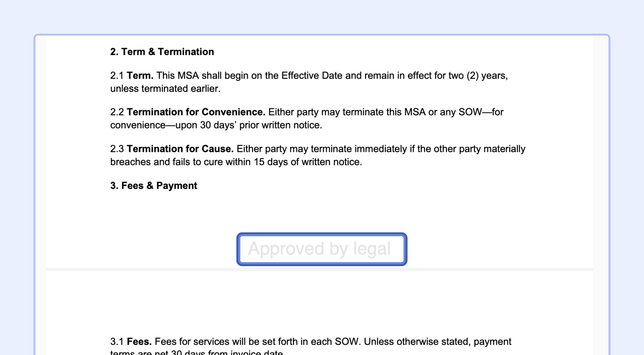Click the "Approved by legal" footer field
The image size is (644, 355).
(321, 249)
